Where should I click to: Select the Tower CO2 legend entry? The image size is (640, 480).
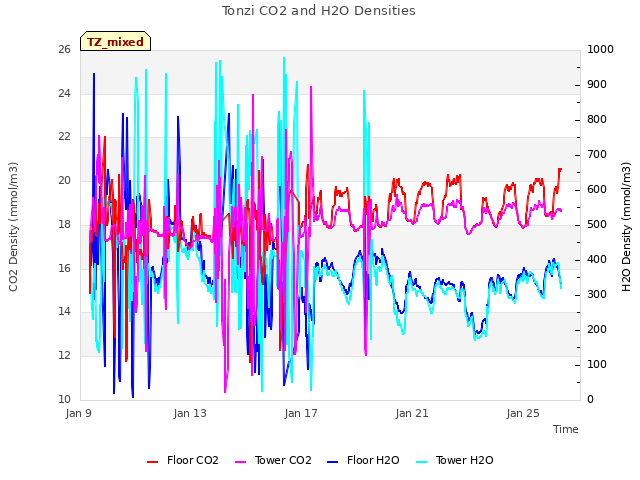point(273,460)
